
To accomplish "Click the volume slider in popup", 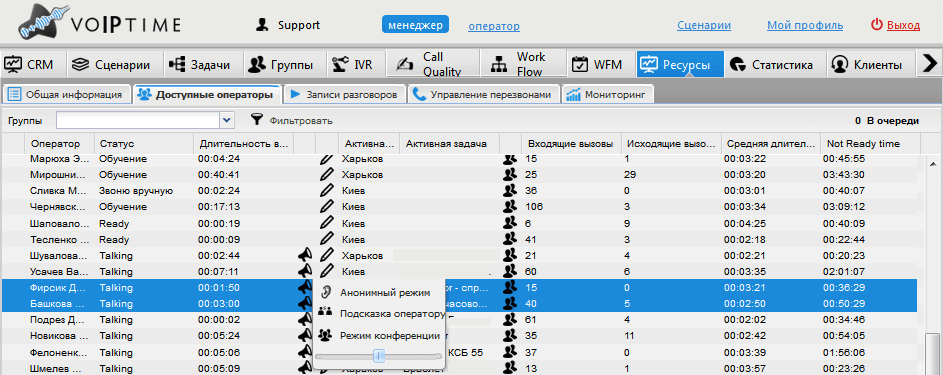I will point(379,356).
